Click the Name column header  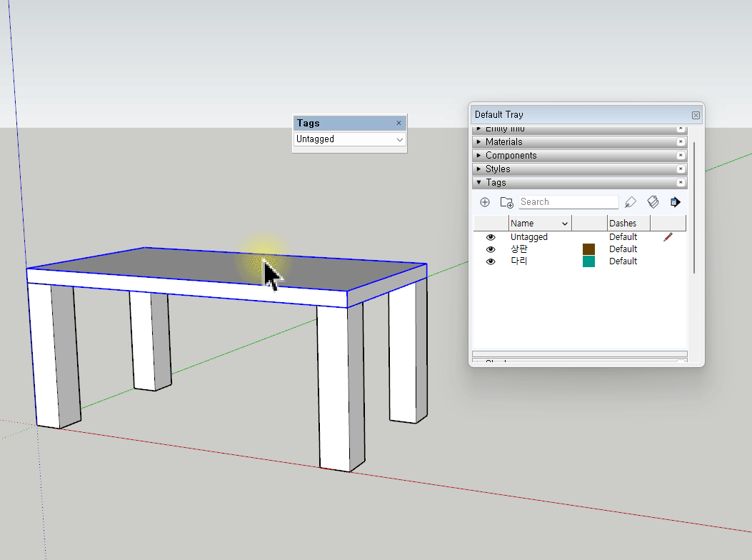(540, 223)
